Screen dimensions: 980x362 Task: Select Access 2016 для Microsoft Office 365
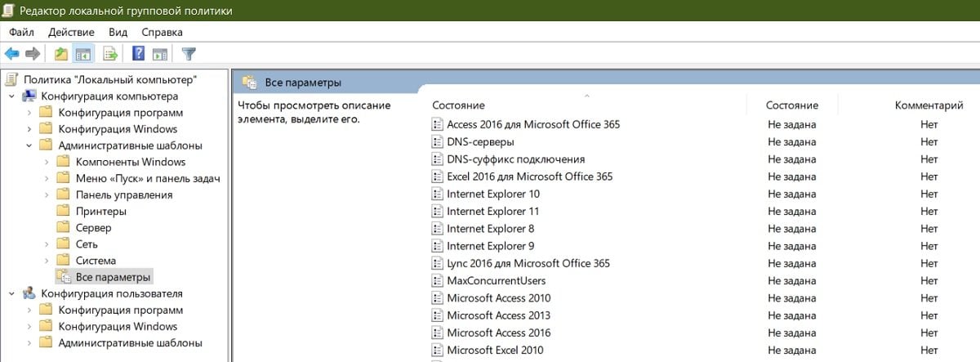(x=533, y=124)
